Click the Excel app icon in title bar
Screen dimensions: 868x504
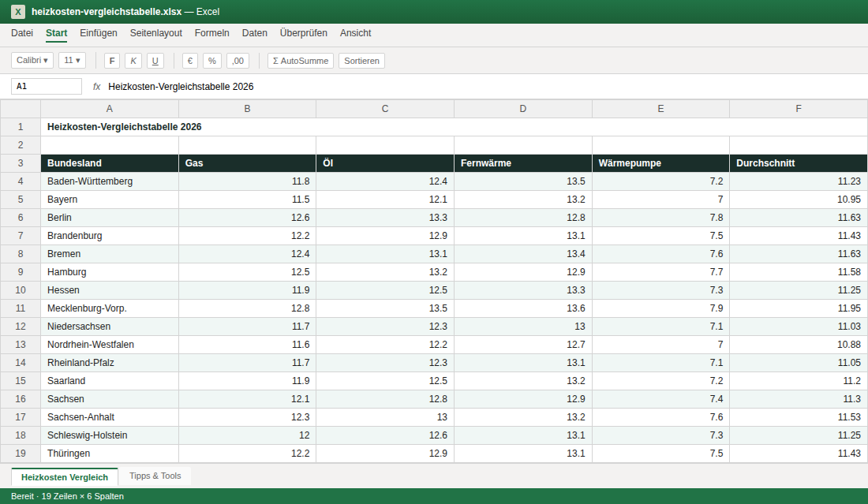17,12
